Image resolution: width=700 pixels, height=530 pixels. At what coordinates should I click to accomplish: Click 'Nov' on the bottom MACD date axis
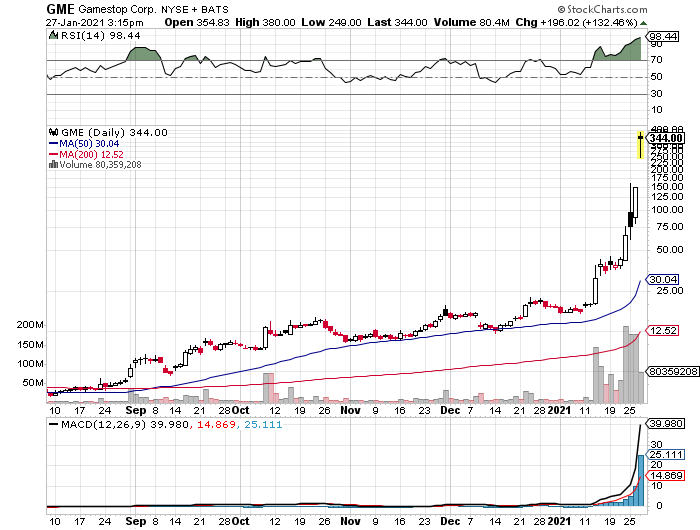(350, 521)
